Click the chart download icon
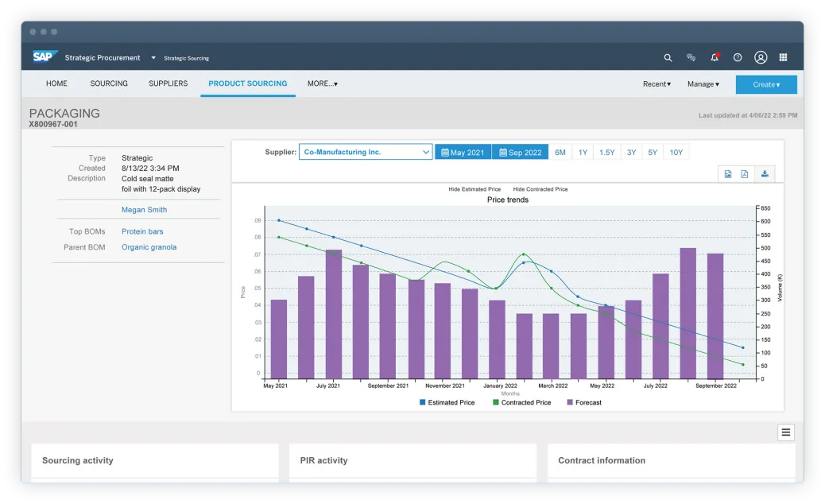This screenshot has width=825, height=504. coord(765,174)
